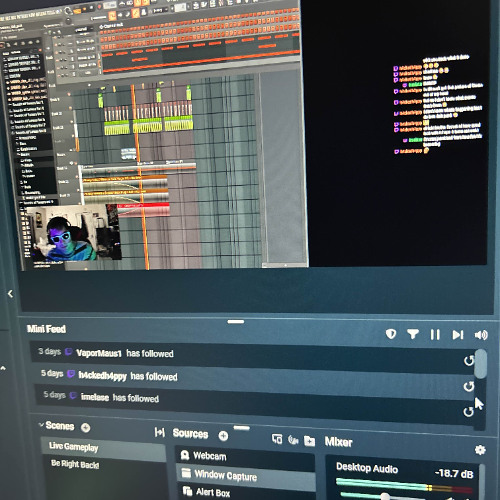Click the Mini Feed vertical scrollbar
This screenshot has height=500, width=500.
tap(480, 364)
